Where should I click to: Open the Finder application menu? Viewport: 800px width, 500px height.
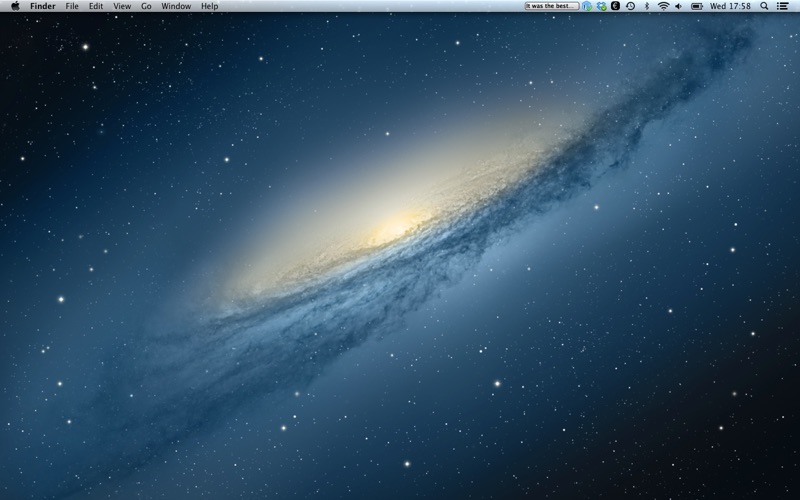point(43,6)
